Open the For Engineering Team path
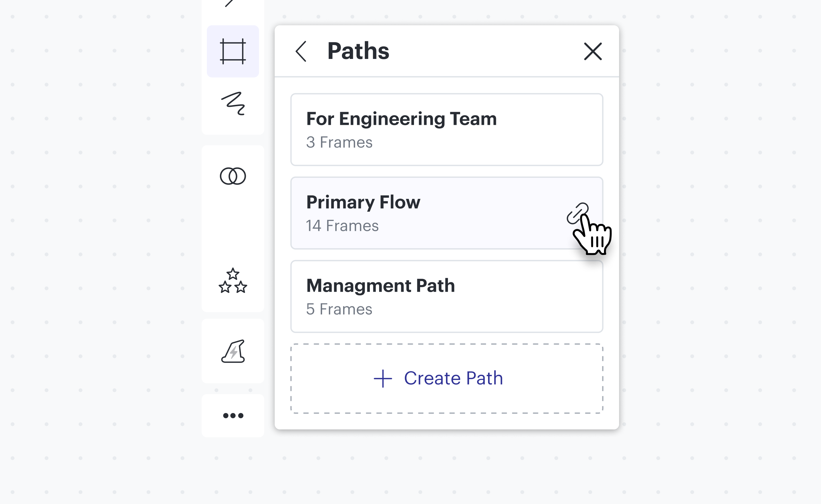Screen dimensions: 821x504 tap(401, 119)
